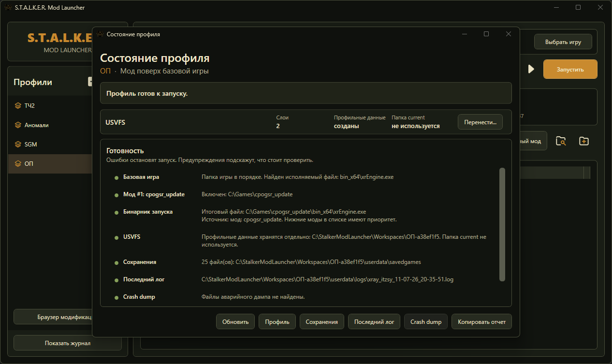612x364 pixels.
Task: Click the add folder icon
Action: pos(584,141)
